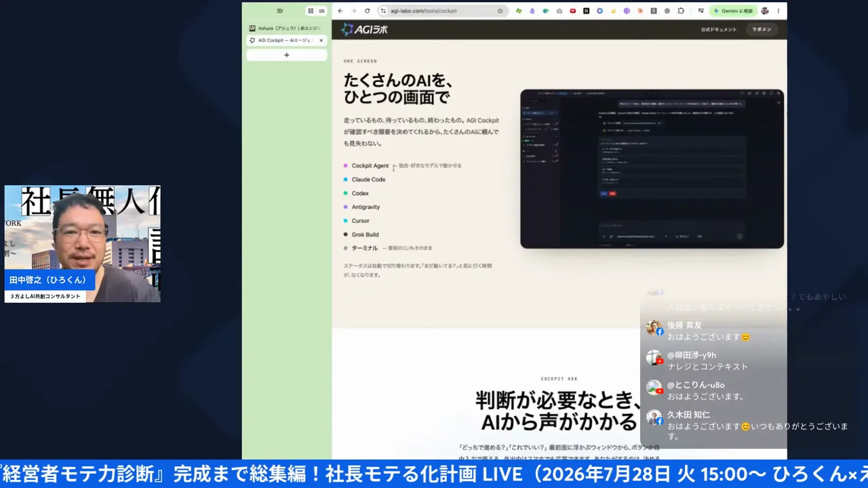Viewport: 868px width, 488px height.
Task: Click the ターミナル list item
Action: click(365, 248)
